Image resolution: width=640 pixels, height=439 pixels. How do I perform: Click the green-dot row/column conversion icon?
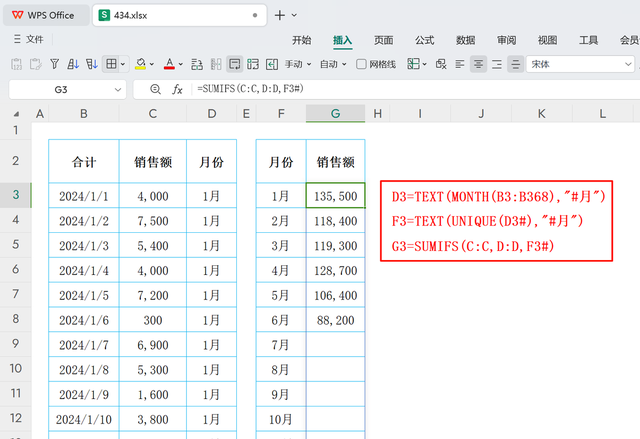(x=253, y=64)
